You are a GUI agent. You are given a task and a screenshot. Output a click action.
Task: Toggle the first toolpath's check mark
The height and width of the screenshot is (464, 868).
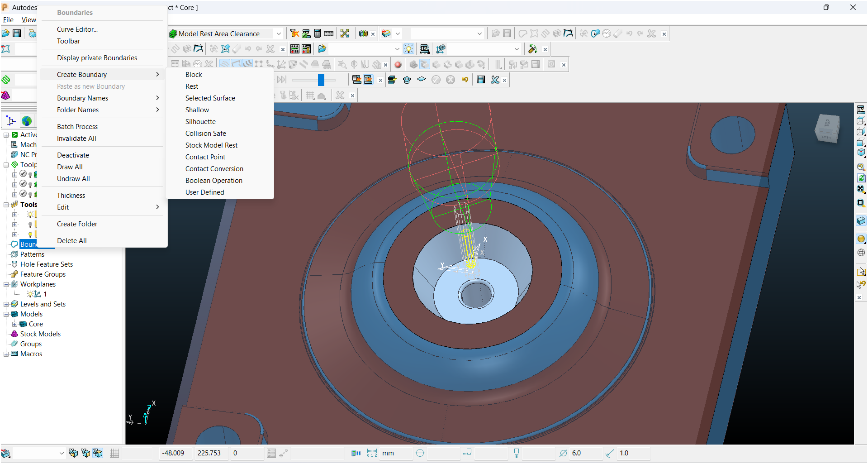23,174
